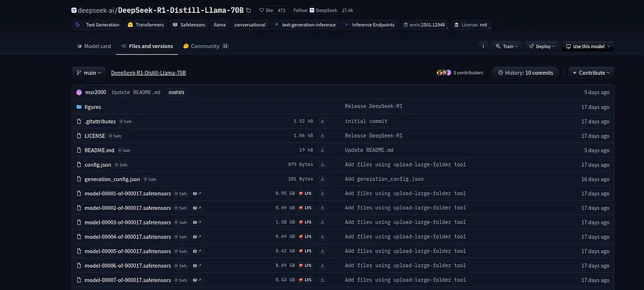Download generation_config.json via download icon
The width and height of the screenshot is (644, 290).
[x=323, y=179]
